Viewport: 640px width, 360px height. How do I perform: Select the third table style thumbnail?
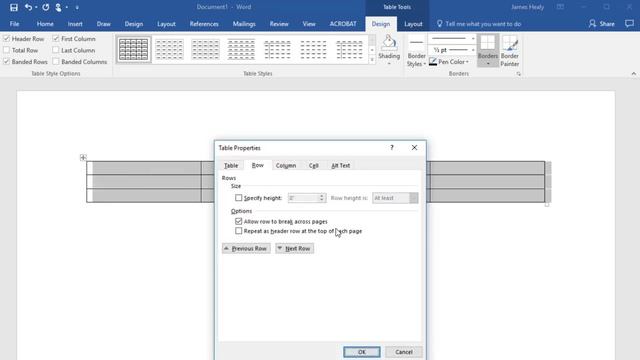pos(205,49)
